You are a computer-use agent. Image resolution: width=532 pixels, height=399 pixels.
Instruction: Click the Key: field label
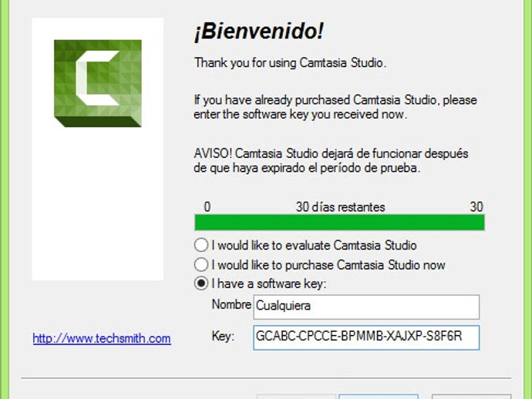click(x=223, y=337)
